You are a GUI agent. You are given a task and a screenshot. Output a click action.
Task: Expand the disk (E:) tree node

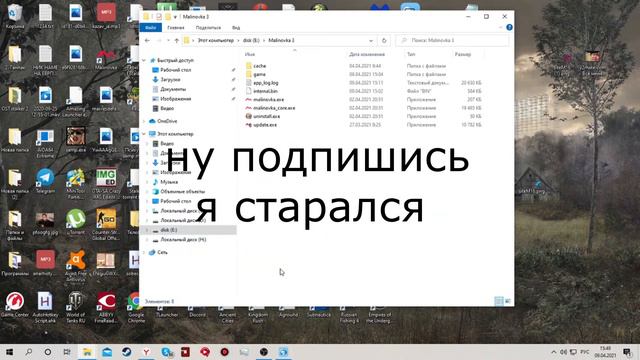(x=147, y=230)
